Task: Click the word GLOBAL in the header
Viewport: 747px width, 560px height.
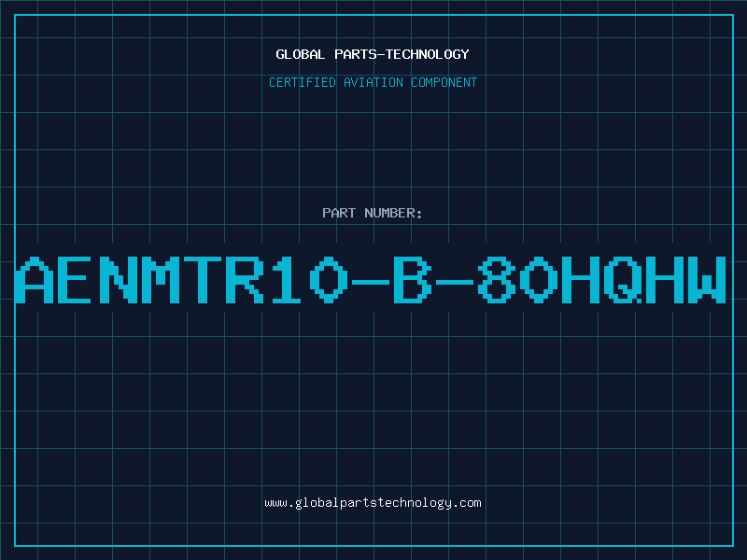Action: click(300, 54)
